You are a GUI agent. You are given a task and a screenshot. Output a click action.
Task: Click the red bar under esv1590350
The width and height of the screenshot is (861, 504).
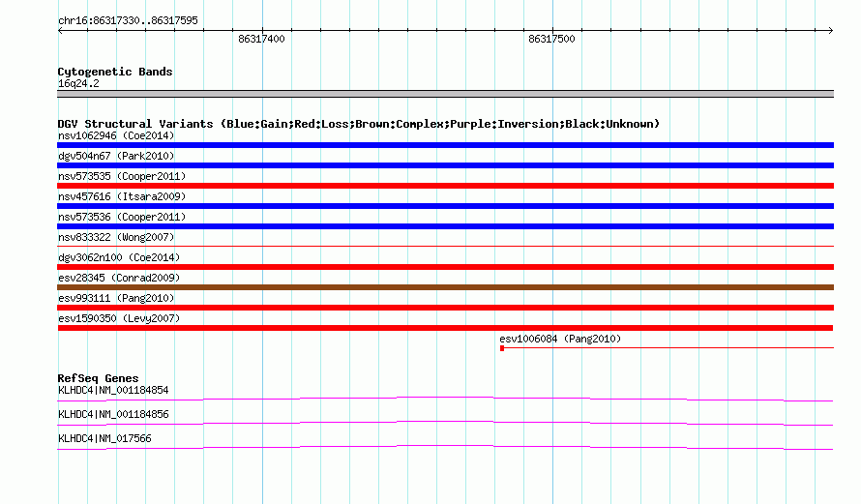445,328
